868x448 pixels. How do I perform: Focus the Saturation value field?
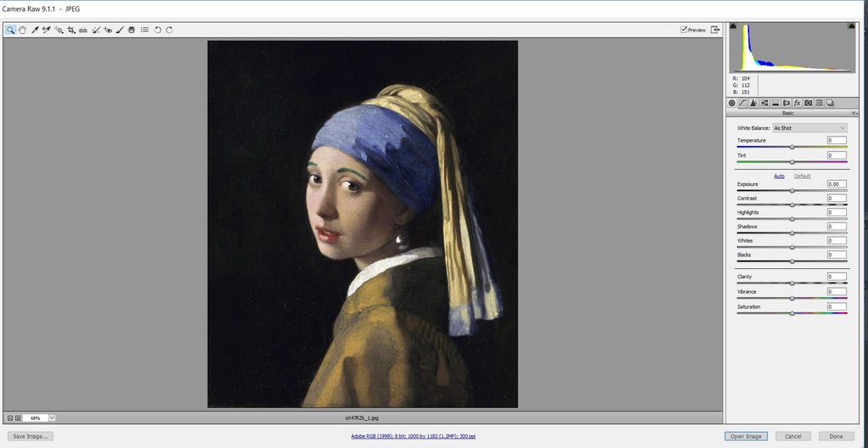pos(837,306)
